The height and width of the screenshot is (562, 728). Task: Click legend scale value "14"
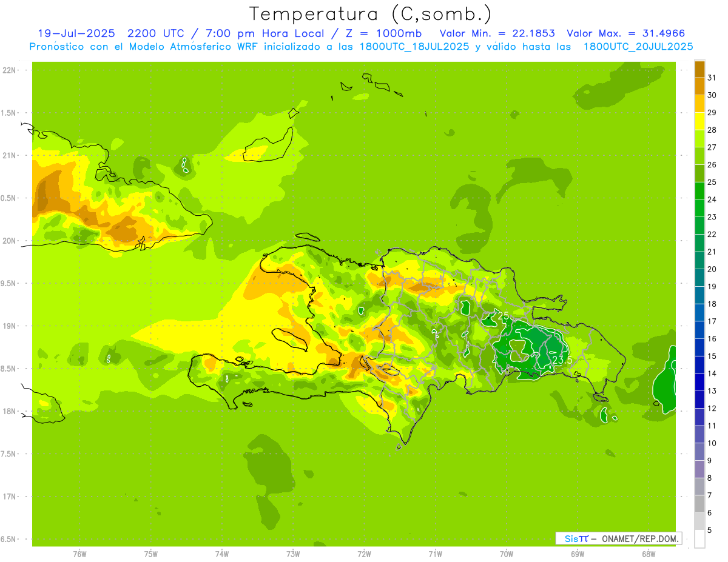[712, 373]
